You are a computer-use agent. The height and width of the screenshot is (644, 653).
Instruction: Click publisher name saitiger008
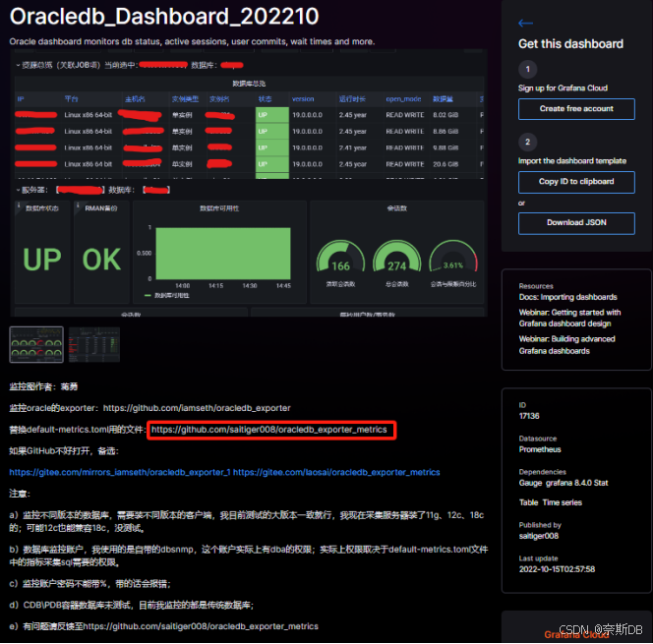pyautogui.click(x=539, y=536)
